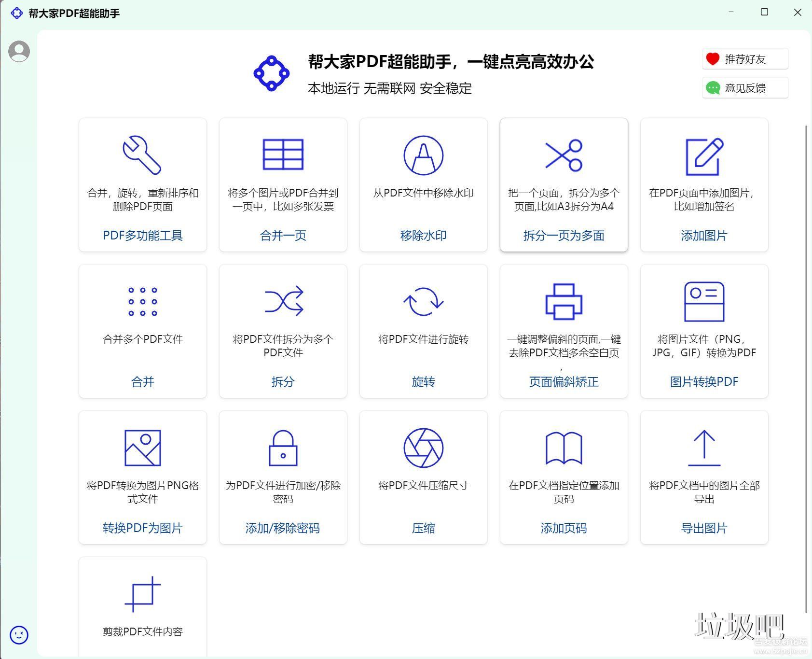Click the scanner icon for 图片转换PDF
Image resolution: width=812 pixels, height=659 pixels.
[x=704, y=301]
